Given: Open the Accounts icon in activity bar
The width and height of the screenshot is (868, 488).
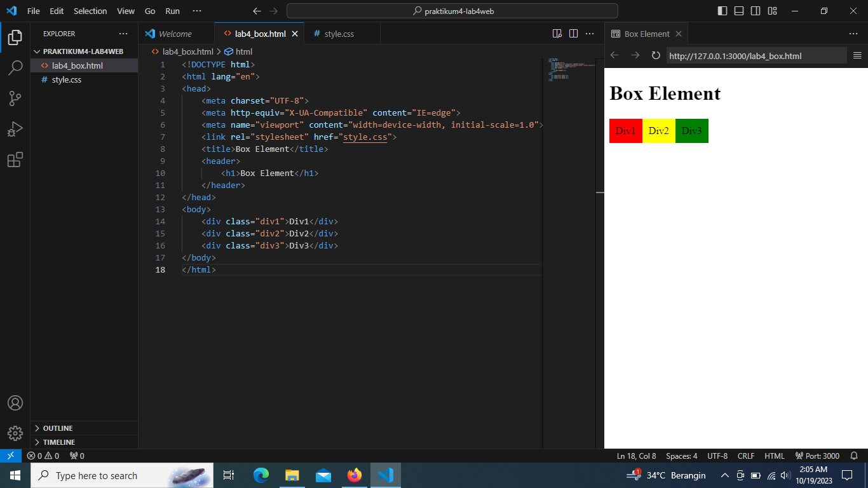Looking at the screenshot, I should pos(15,402).
